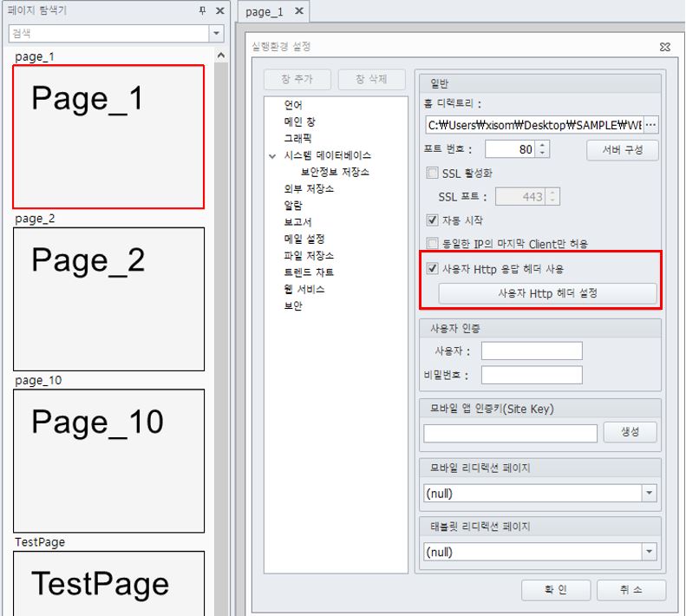Select 언어 in settings tree
Image resolution: width=686 pixels, height=616 pixels.
pyautogui.click(x=293, y=105)
